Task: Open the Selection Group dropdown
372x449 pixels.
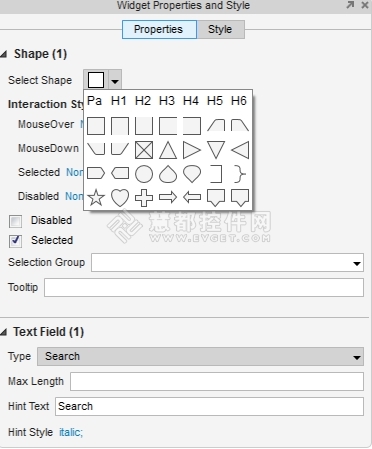Action: [x=227, y=263]
